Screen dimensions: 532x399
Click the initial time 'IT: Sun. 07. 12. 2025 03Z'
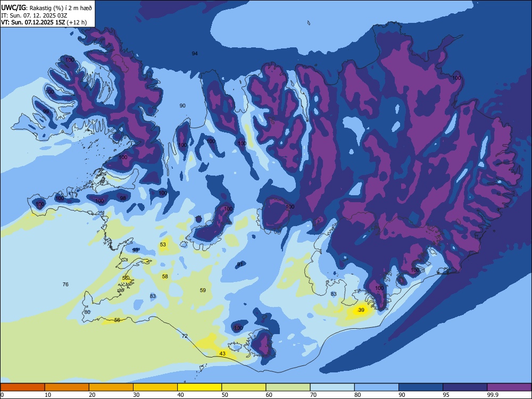pyautogui.click(x=34, y=15)
